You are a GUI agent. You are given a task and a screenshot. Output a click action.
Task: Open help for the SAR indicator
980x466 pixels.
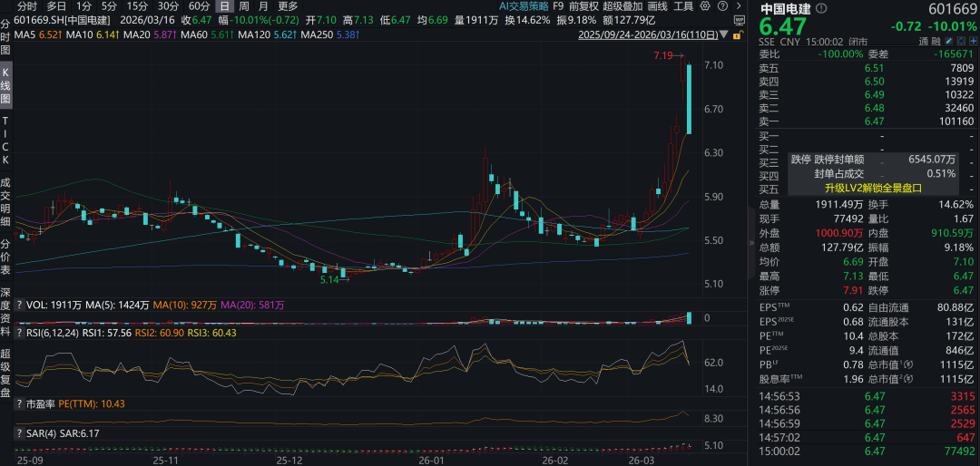coord(19,433)
